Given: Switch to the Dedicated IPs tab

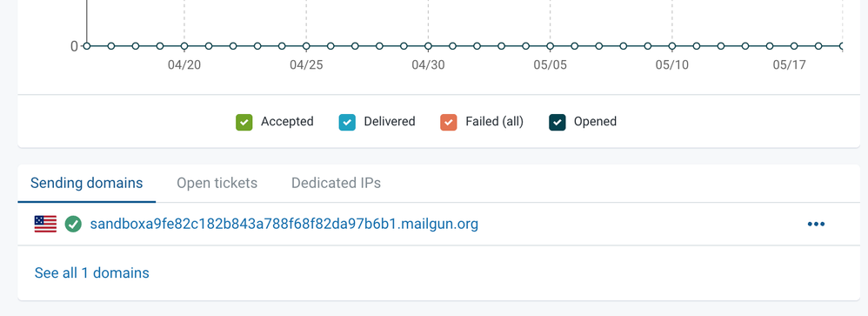Looking at the screenshot, I should pyautogui.click(x=336, y=183).
